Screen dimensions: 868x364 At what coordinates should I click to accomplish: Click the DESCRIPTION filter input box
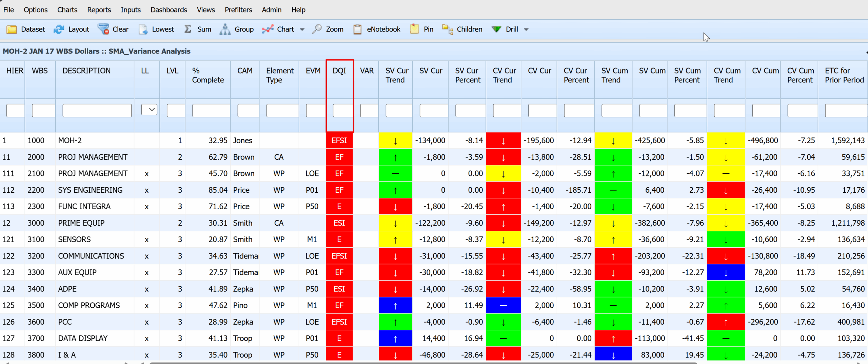point(97,111)
